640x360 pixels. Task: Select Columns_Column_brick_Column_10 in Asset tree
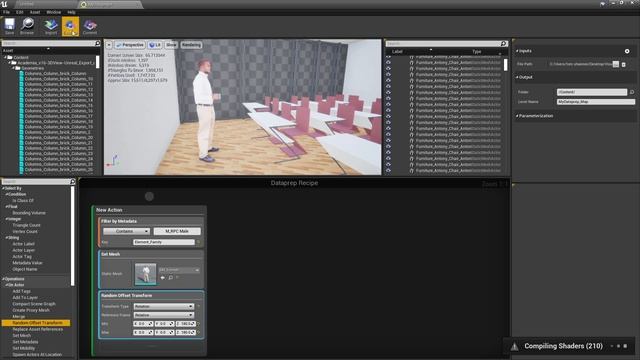[x=58, y=79]
